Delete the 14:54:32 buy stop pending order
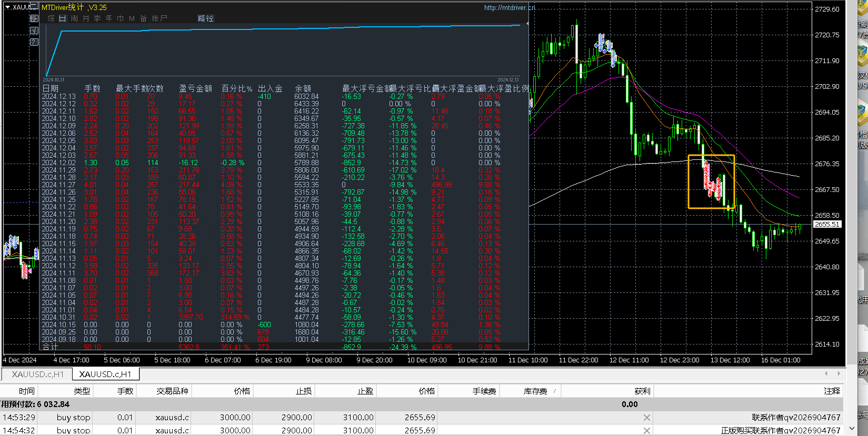 point(647,430)
